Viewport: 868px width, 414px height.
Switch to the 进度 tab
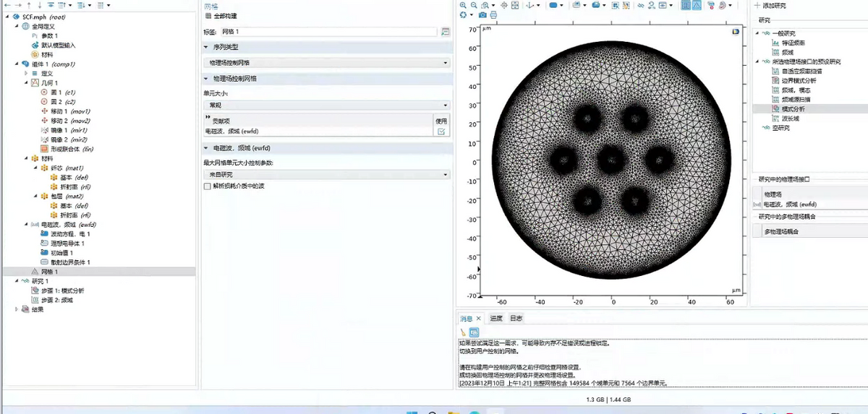click(495, 319)
